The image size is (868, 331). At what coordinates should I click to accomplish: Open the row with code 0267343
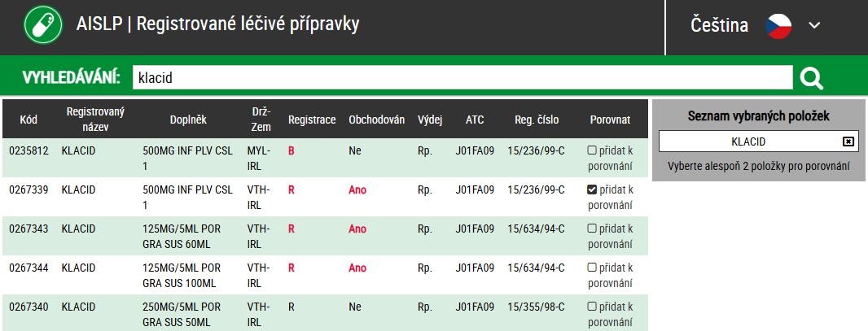pyautogui.click(x=325, y=236)
